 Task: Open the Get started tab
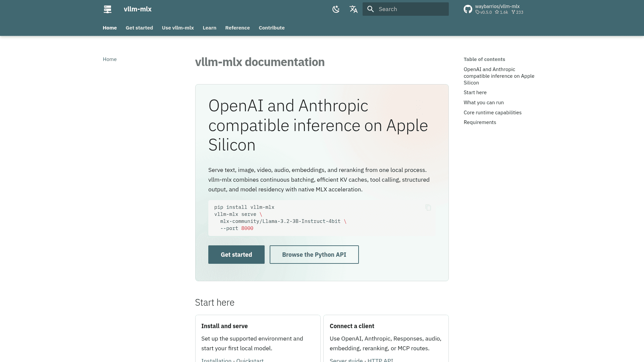[x=139, y=28]
